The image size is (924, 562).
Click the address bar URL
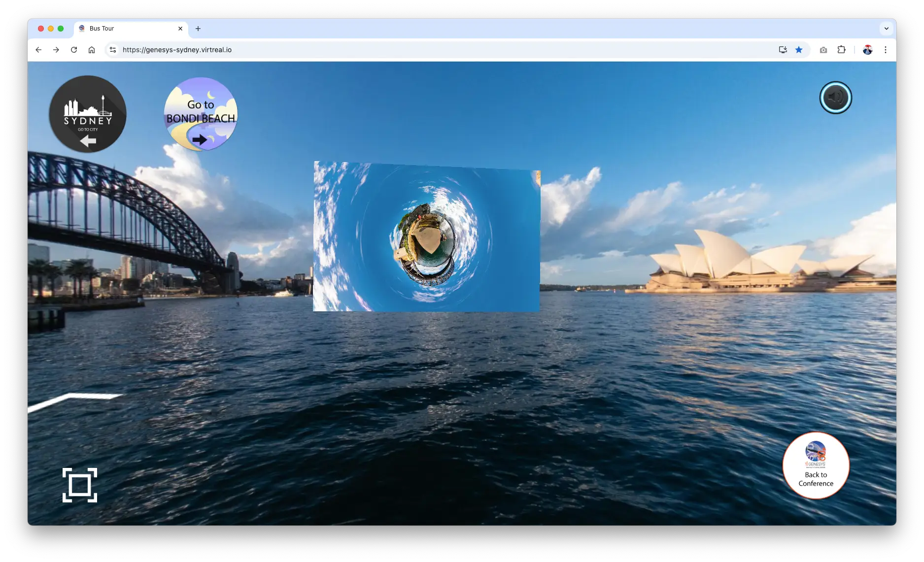(x=177, y=50)
